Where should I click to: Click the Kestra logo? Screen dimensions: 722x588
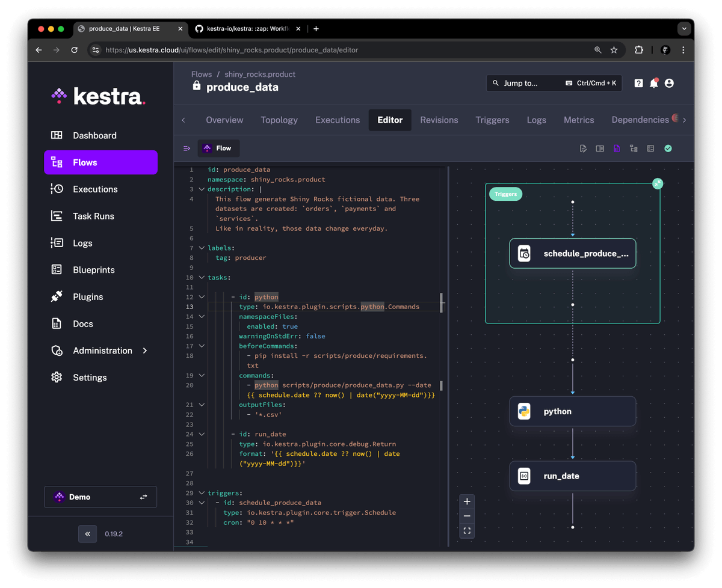click(x=98, y=96)
